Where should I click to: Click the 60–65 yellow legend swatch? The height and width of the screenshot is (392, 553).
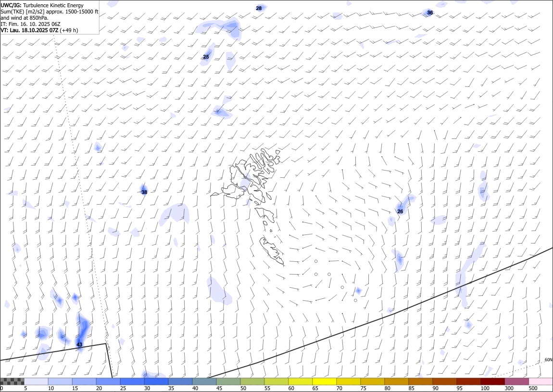(301, 381)
